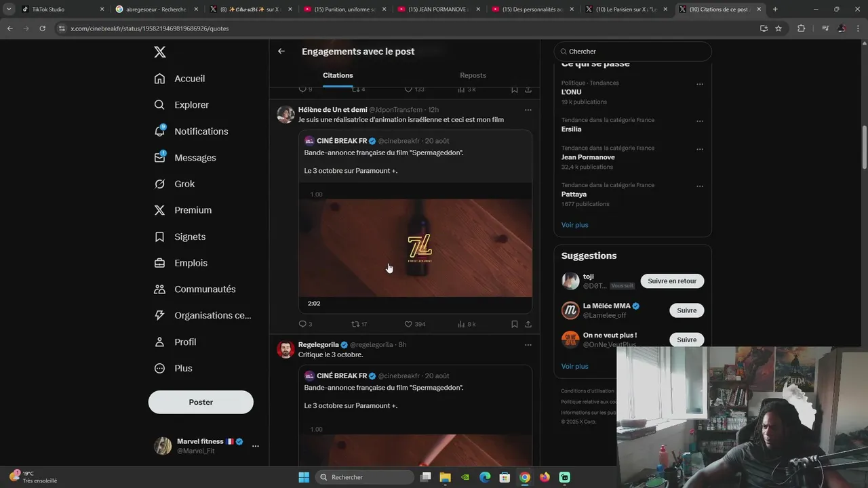Open options for L'ONU trend
The height and width of the screenshot is (488, 868).
tap(700, 84)
